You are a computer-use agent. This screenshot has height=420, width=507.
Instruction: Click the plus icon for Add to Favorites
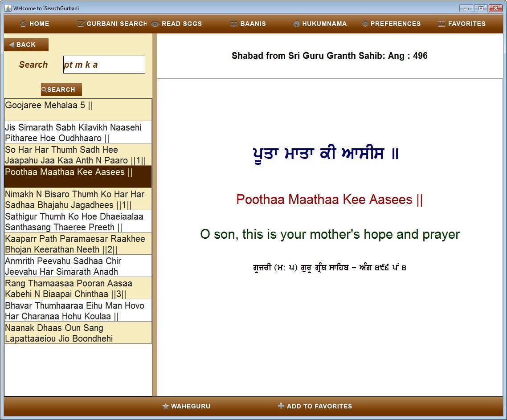pos(281,406)
